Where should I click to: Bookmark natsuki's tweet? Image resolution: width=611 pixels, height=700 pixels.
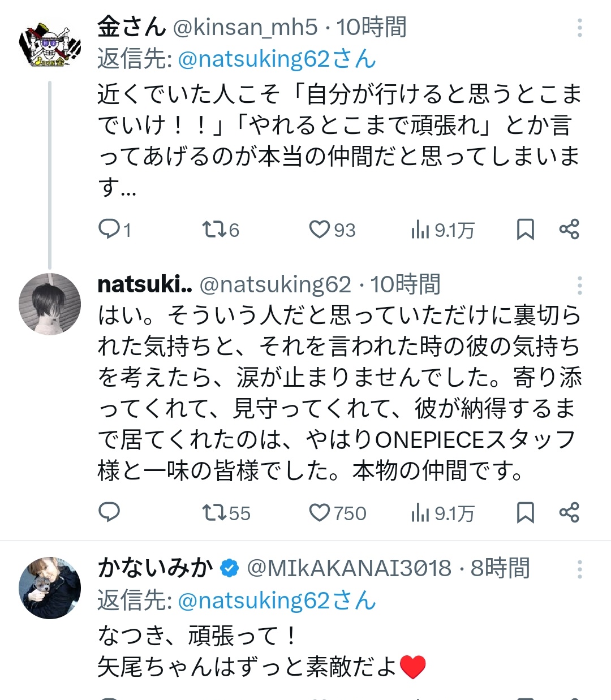pyautogui.click(x=525, y=512)
